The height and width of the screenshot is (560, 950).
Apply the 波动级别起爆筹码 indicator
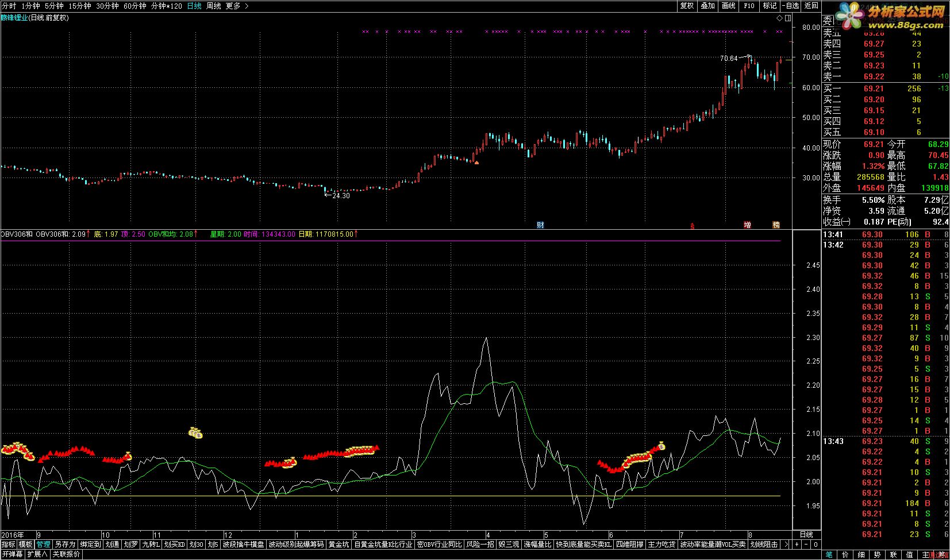coord(296,544)
